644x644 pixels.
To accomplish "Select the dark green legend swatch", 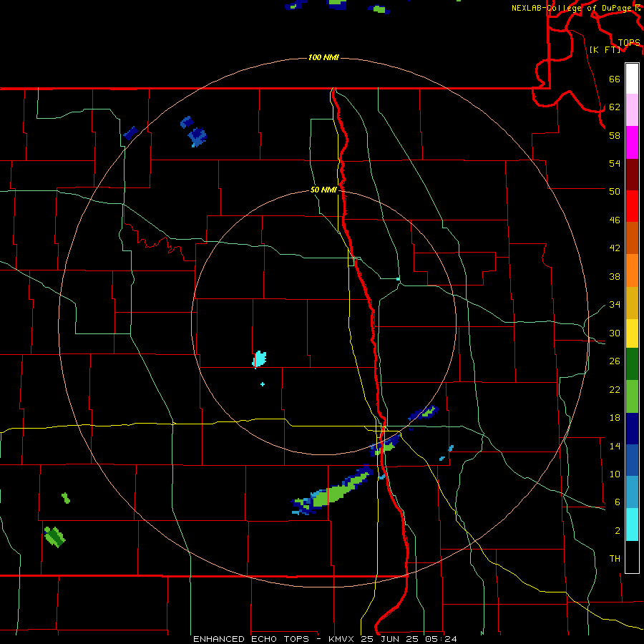I will (x=632, y=364).
